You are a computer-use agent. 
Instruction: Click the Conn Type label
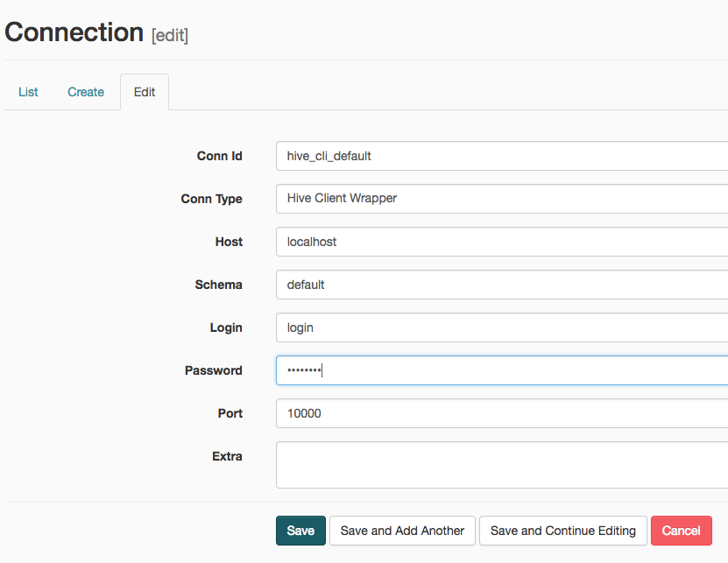(x=211, y=199)
